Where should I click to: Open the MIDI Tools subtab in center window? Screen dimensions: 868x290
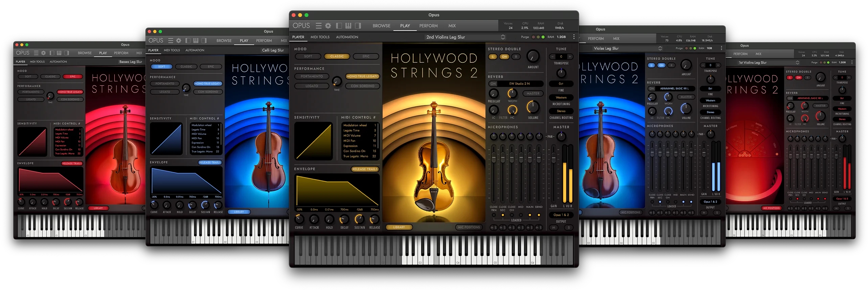click(320, 37)
